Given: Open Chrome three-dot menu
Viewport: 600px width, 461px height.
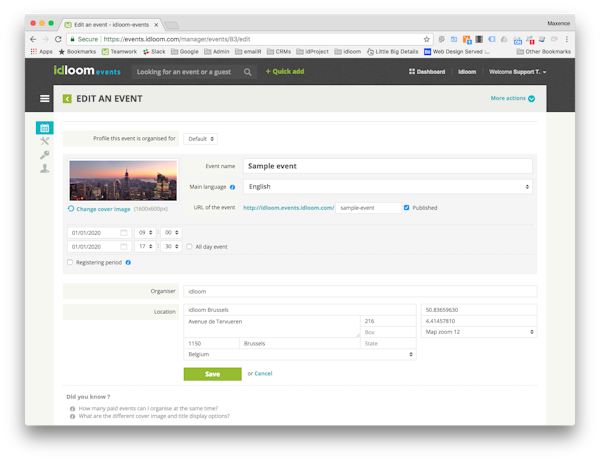Looking at the screenshot, I should point(567,39).
